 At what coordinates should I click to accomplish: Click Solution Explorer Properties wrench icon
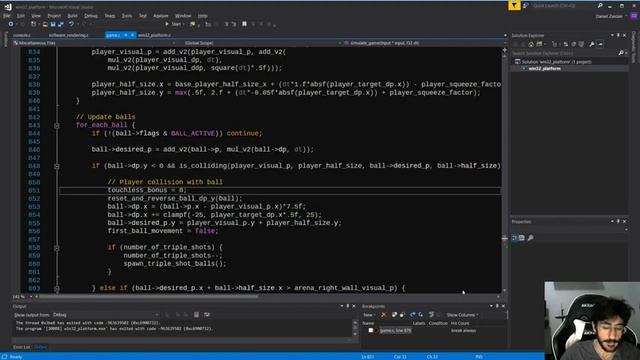coord(591,44)
